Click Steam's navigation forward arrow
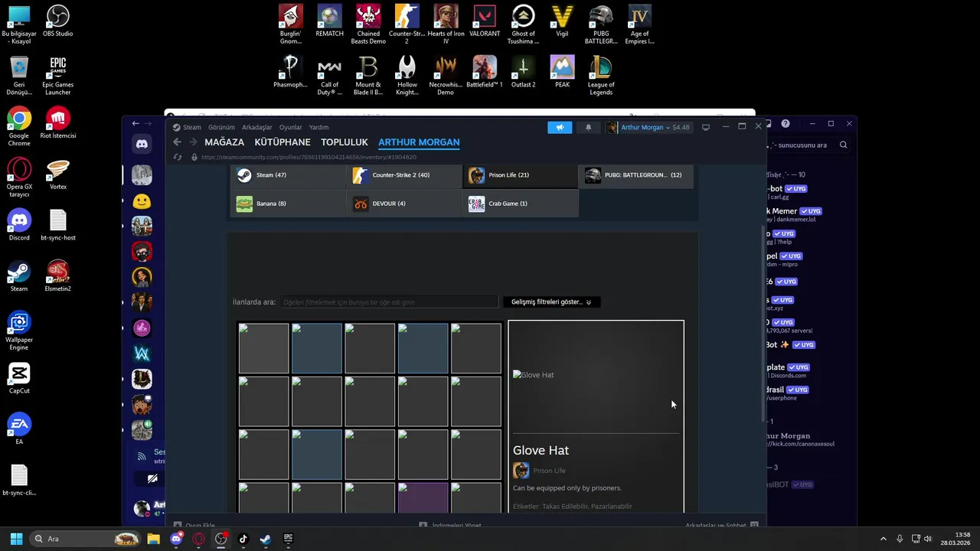This screenshot has height=551, width=980. [193, 142]
